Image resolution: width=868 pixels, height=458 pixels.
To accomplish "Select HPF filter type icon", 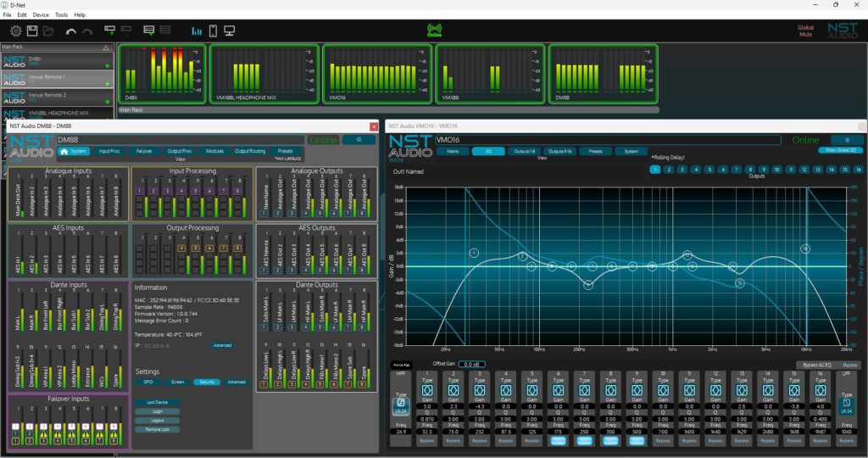I will 401,406.
